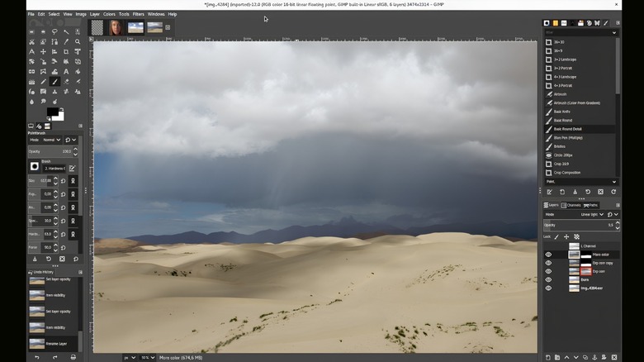Lower the layer with the down arrow
This screenshot has width=644, height=362.
pos(575,358)
